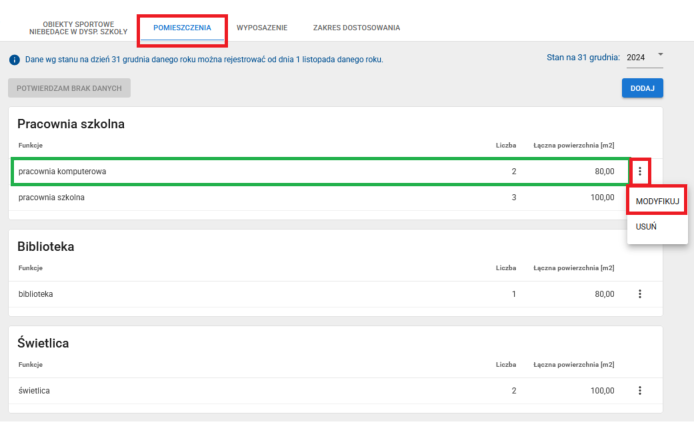This screenshot has width=694, height=422.
Task: Select the POMIESZCZENIA tab
Action: pos(182,28)
